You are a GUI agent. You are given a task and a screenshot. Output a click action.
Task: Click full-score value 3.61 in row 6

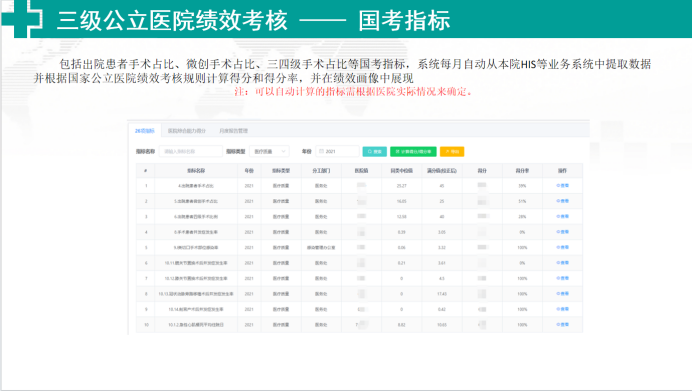pyautogui.click(x=442, y=263)
